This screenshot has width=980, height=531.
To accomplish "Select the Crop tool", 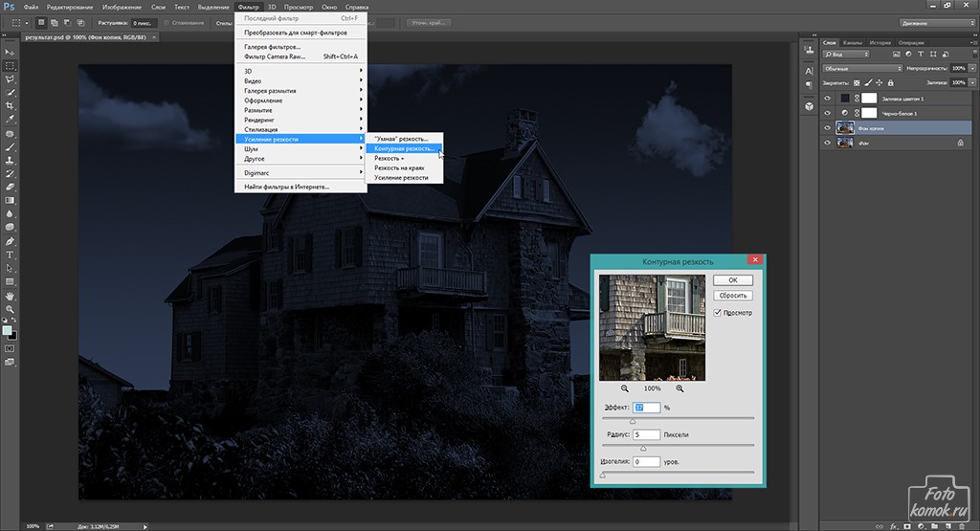I will [10, 105].
